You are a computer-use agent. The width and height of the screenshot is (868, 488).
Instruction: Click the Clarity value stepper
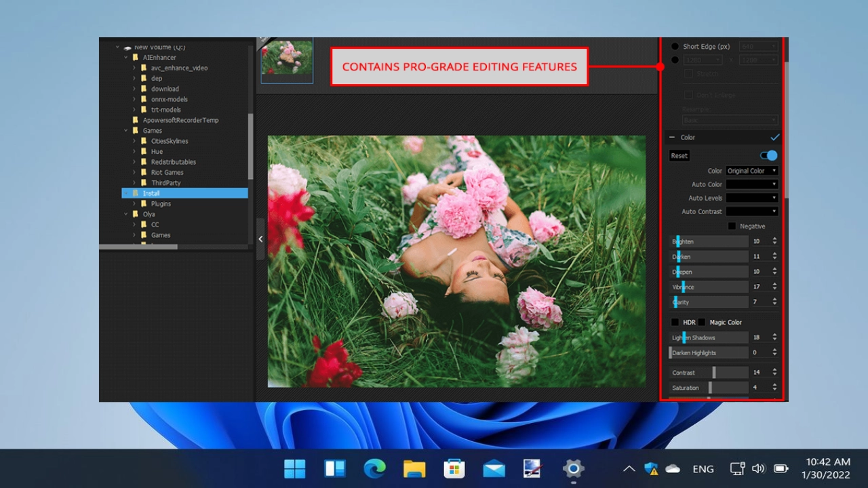click(x=774, y=302)
